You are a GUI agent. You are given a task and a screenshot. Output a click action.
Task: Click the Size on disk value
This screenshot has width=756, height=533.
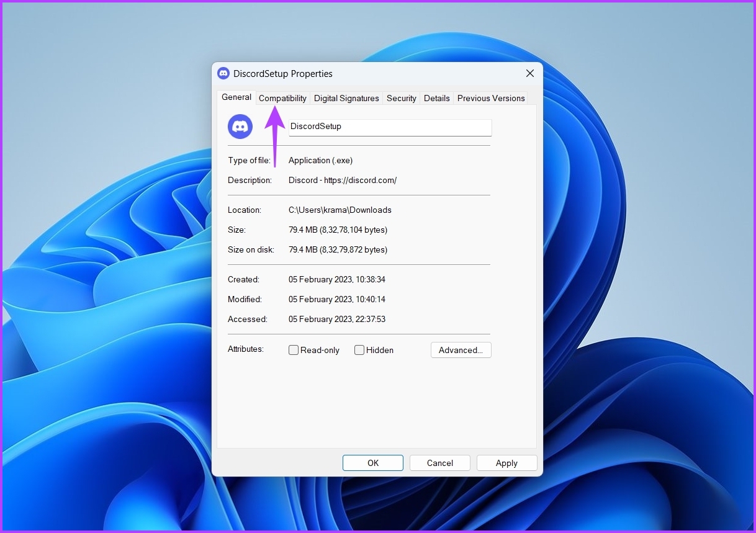(338, 249)
